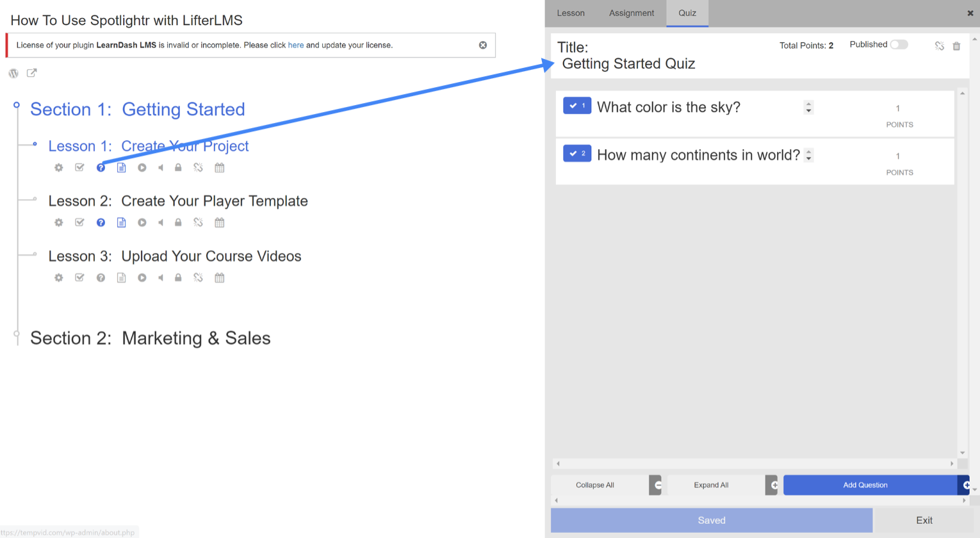Open assignment icon under Lesson 2

tap(79, 223)
